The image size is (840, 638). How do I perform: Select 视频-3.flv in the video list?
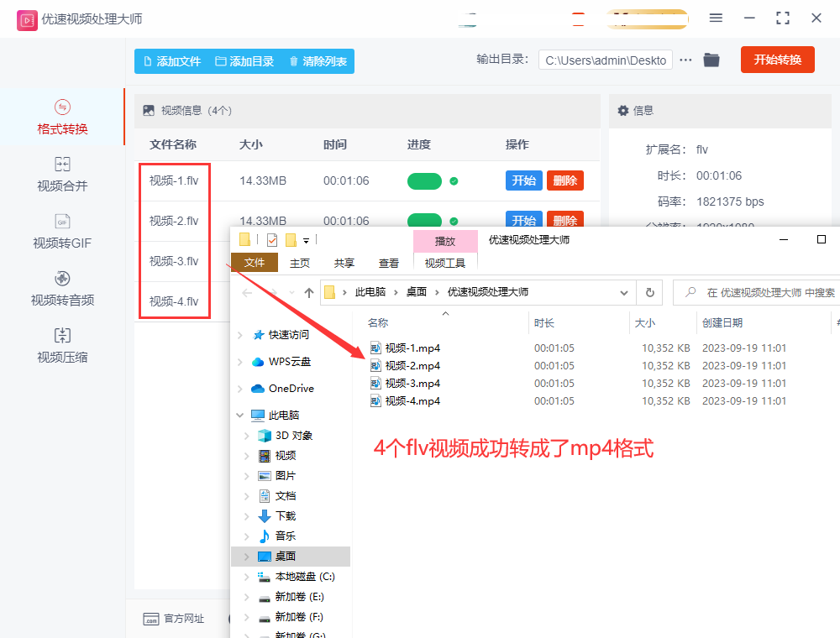pos(174,261)
